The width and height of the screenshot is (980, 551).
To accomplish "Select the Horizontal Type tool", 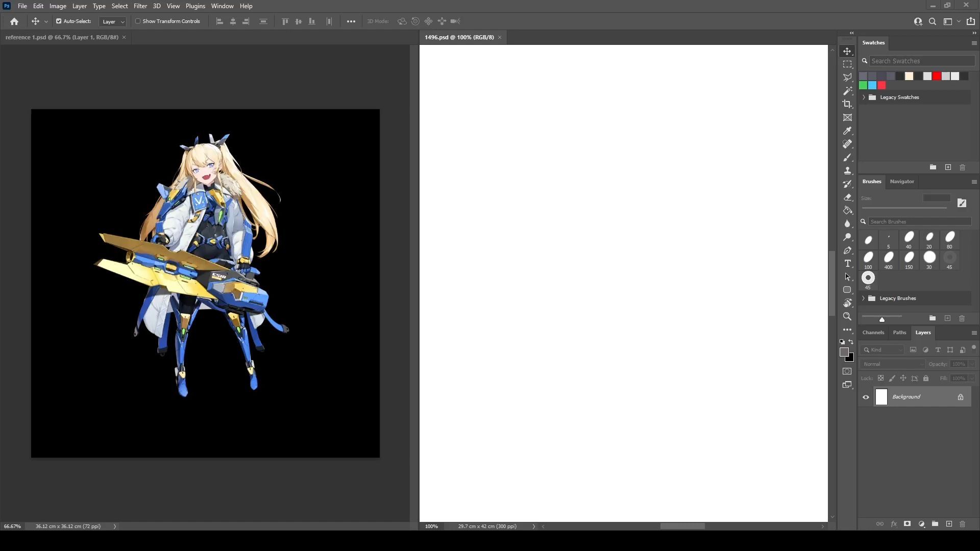I will point(847,264).
